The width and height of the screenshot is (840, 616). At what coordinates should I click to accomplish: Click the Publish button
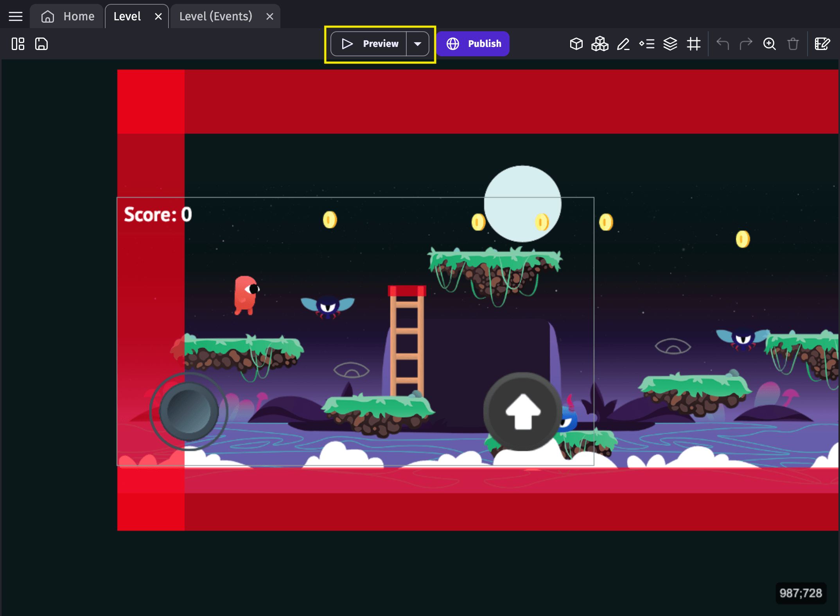(473, 44)
